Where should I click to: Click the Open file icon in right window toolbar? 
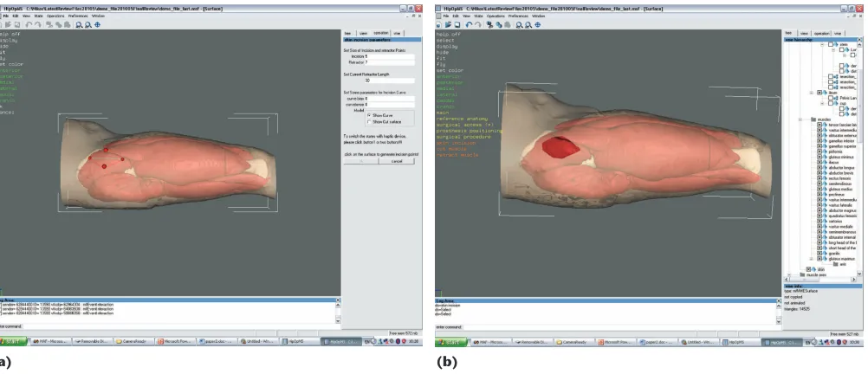[x=447, y=25]
